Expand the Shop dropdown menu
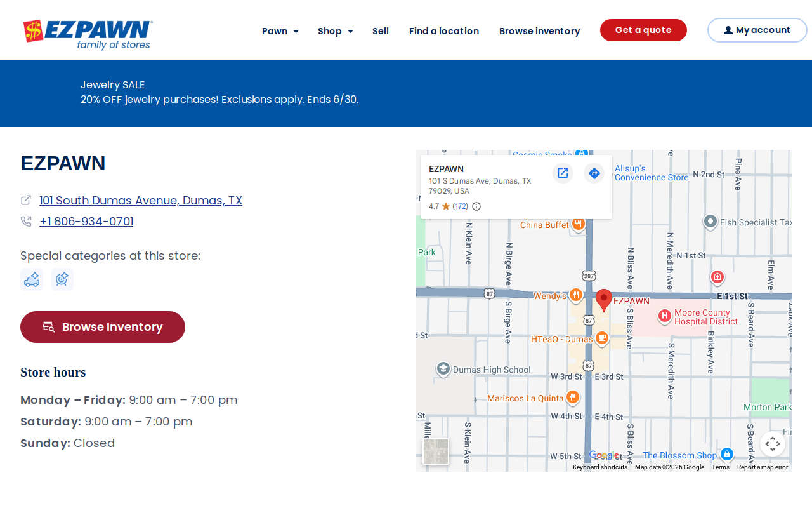This screenshot has width=812, height=508. click(x=336, y=31)
